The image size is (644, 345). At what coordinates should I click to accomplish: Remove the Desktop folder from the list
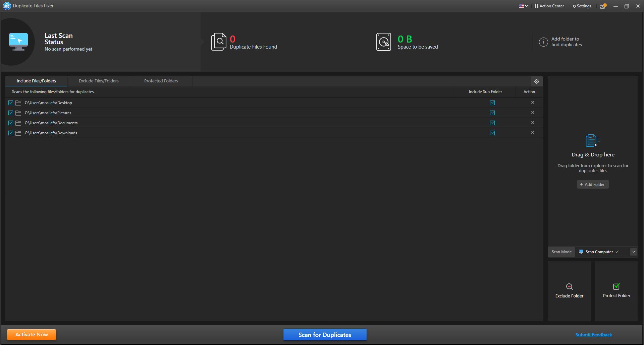pyautogui.click(x=533, y=102)
